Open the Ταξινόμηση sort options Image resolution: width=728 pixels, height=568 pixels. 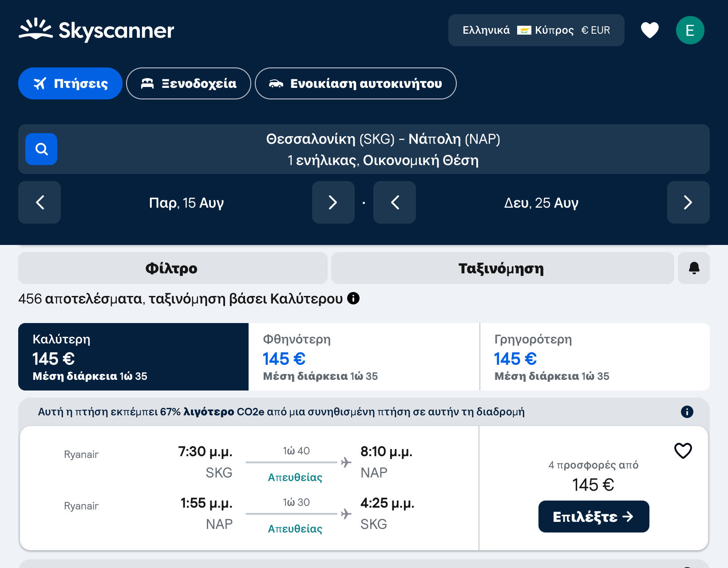[x=502, y=268]
